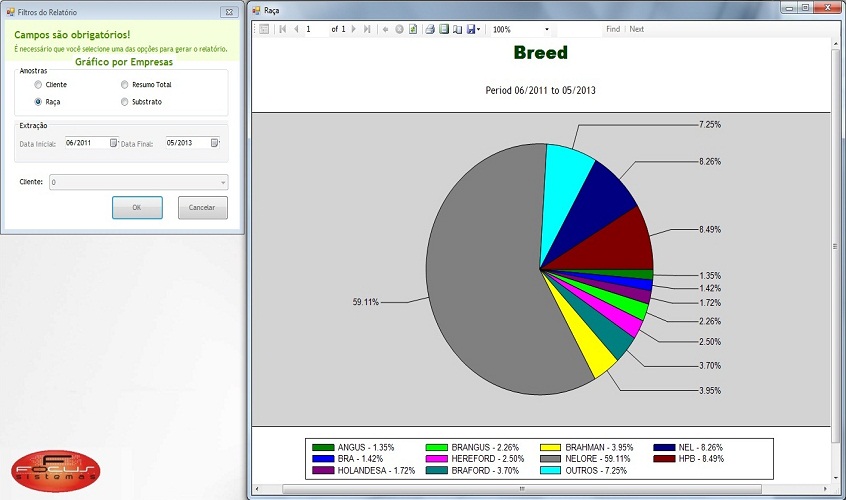Image resolution: width=846 pixels, height=500 pixels.
Task: Click the Cancelar button
Action: pos(202,208)
